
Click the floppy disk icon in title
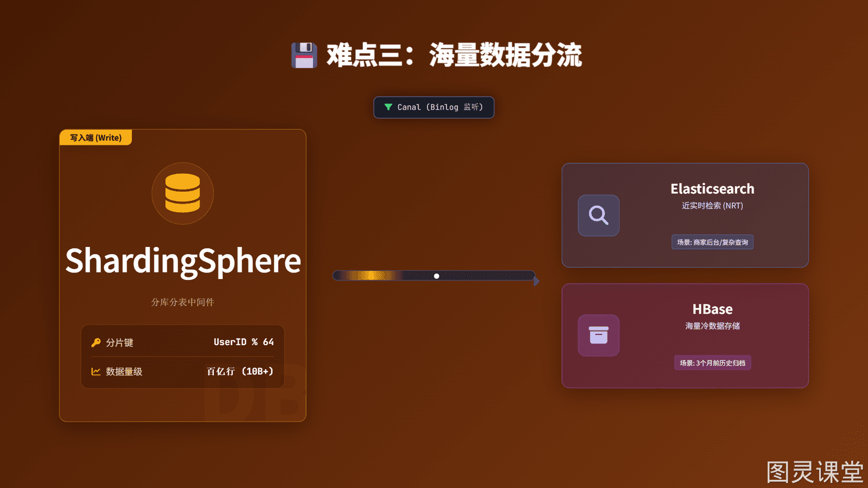point(304,55)
